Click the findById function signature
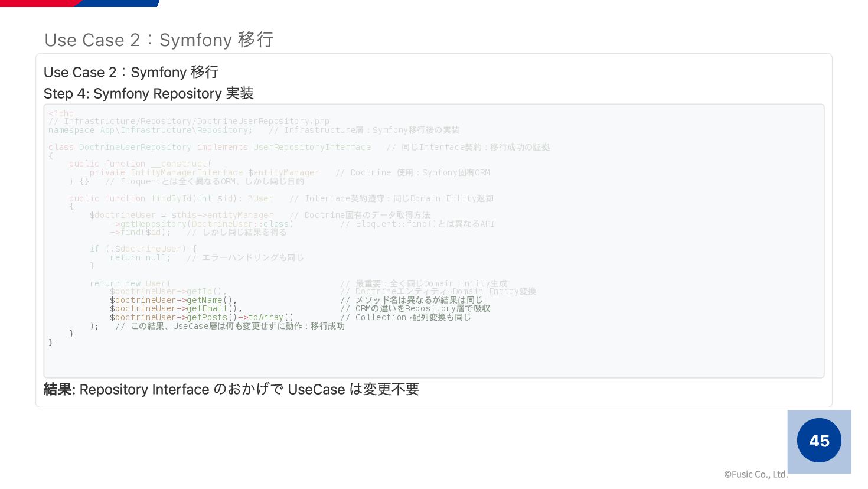The height and width of the screenshot is (489, 868). coord(171,198)
